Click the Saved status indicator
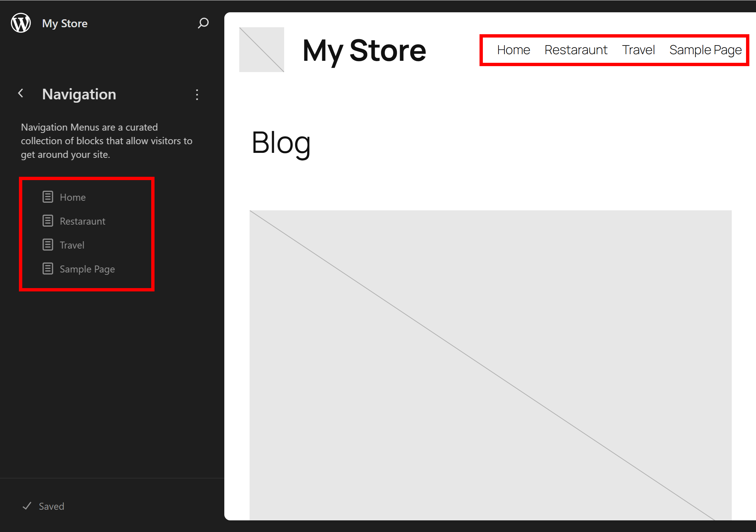 pos(51,506)
